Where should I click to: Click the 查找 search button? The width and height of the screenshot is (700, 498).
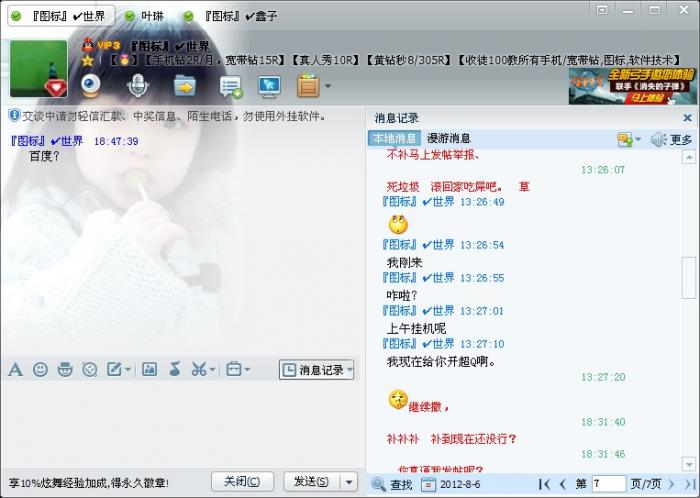point(392,484)
